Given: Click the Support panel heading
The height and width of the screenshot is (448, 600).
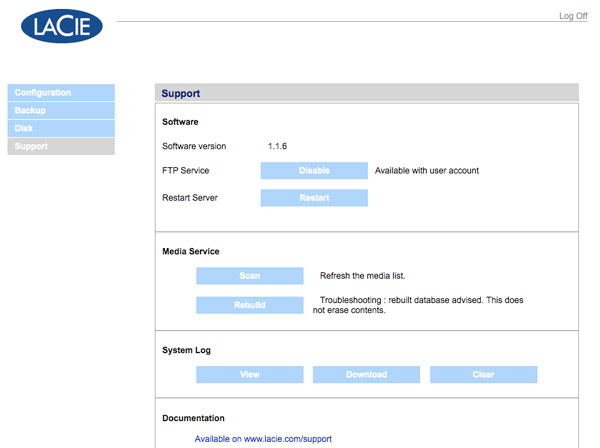Looking at the screenshot, I should (x=181, y=93).
